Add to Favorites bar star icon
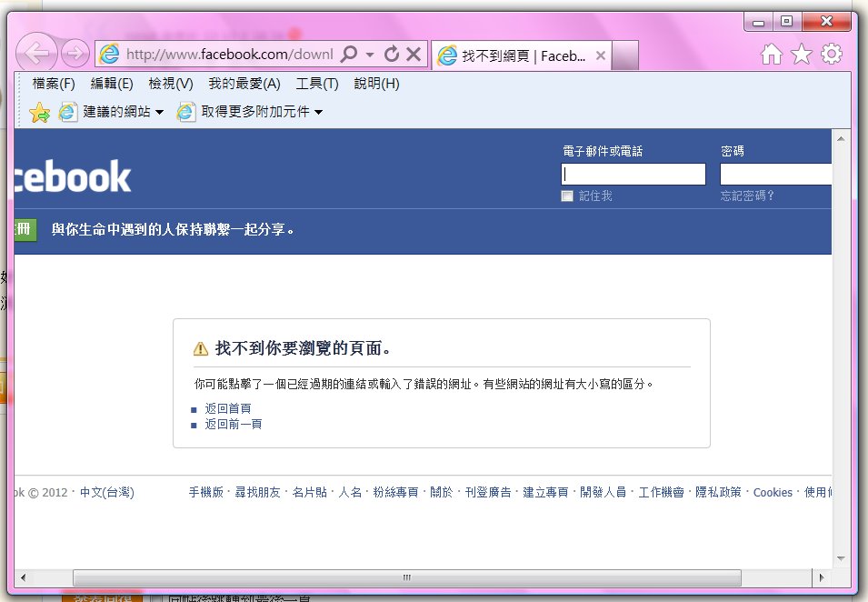Image resolution: width=868 pixels, height=602 pixels. 39,113
